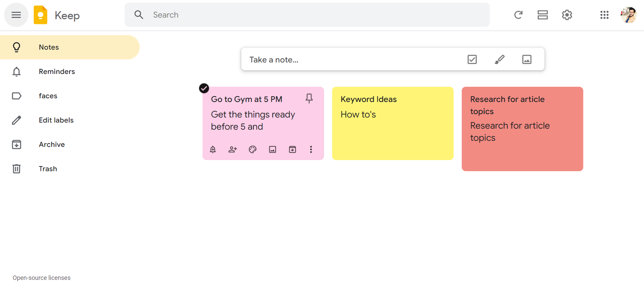The width and height of the screenshot is (644, 289).
Task: Start a new note with drawing
Action: [500, 59]
